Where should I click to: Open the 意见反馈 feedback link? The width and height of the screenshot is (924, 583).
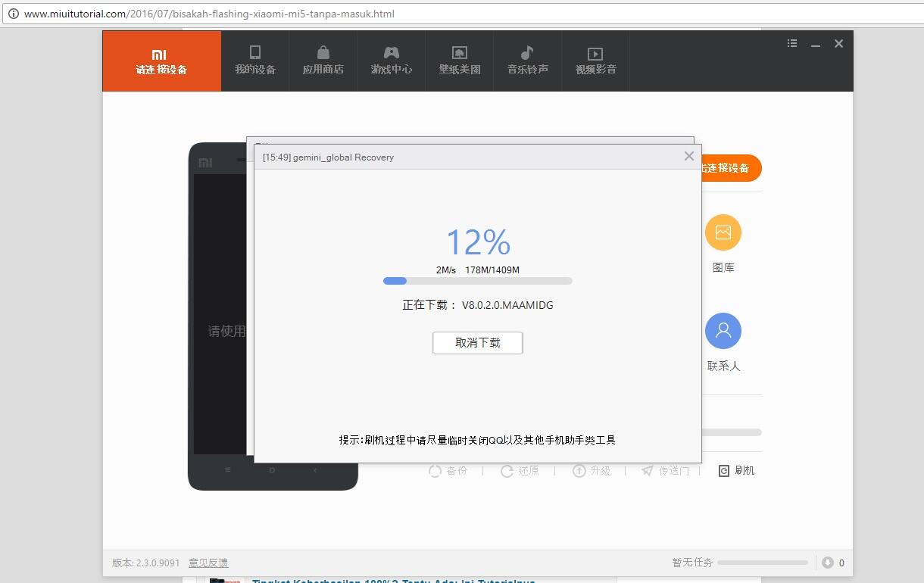[208, 563]
